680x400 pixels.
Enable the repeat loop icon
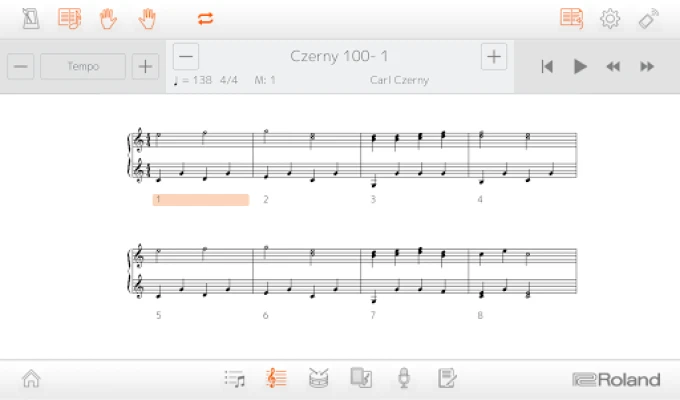pos(206,18)
